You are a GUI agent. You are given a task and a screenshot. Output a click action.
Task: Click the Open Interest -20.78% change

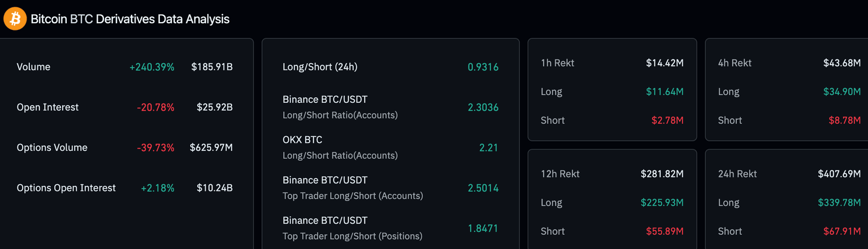point(155,107)
